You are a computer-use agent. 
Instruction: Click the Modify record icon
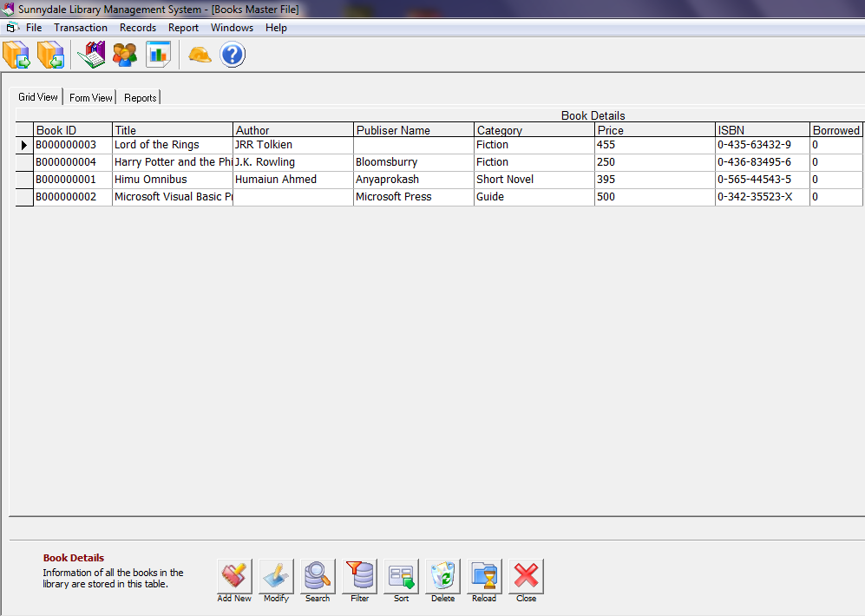[275, 574]
